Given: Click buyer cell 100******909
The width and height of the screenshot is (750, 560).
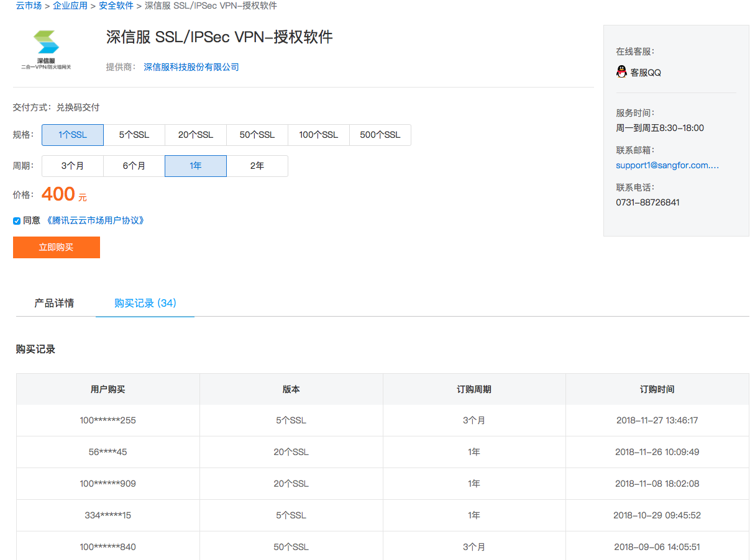Looking at the screenshot, I should point(108,484).
